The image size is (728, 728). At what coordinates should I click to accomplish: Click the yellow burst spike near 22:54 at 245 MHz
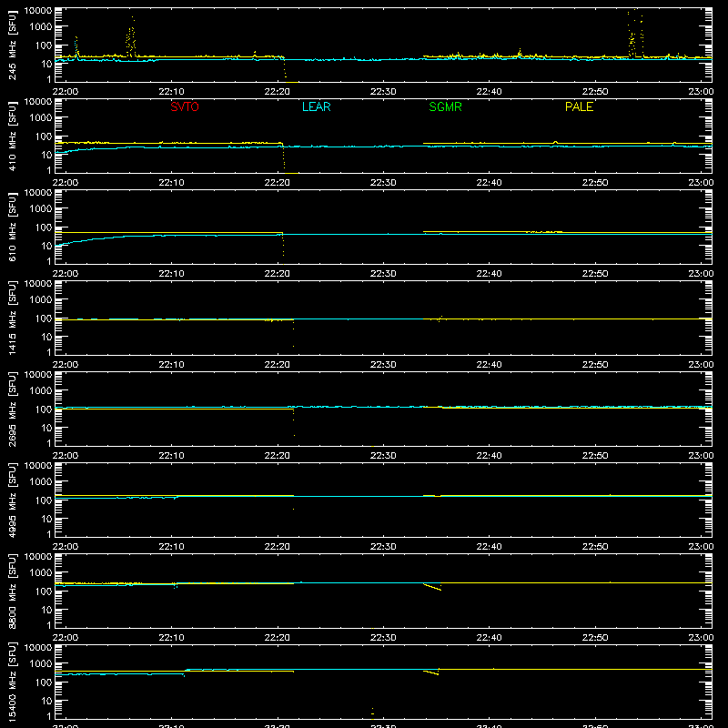pos(634,34)
